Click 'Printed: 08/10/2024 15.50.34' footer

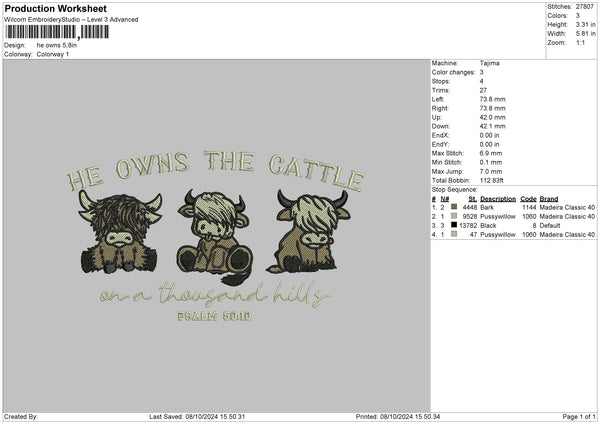(398, 416)
